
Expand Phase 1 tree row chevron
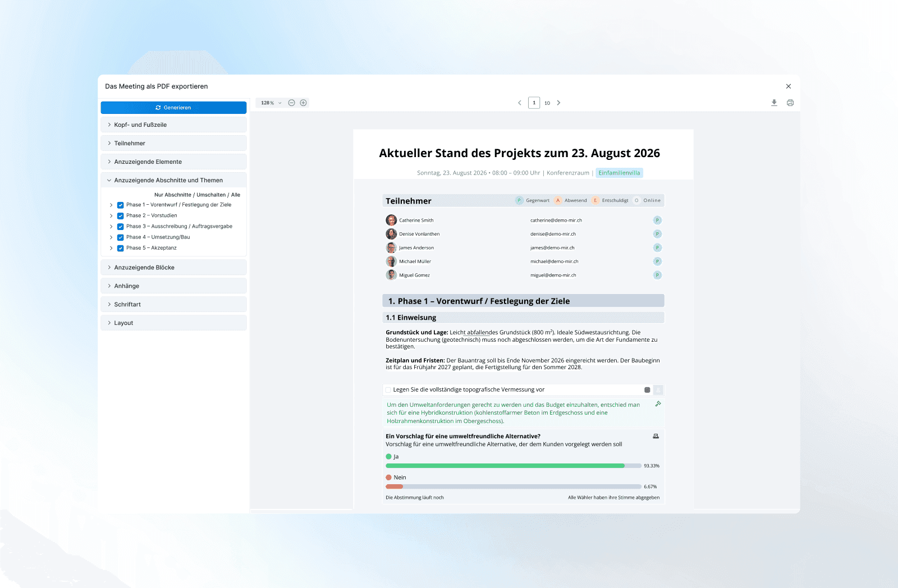[x=111, y=205]
